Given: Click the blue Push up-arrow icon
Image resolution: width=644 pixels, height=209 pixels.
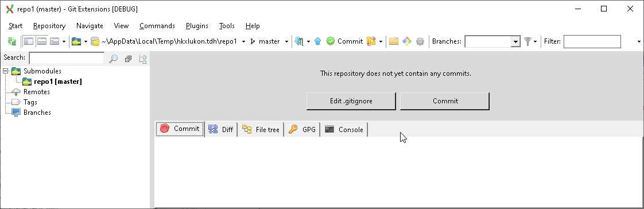Looking at the screenshot, I should click(x=317, y=41).
